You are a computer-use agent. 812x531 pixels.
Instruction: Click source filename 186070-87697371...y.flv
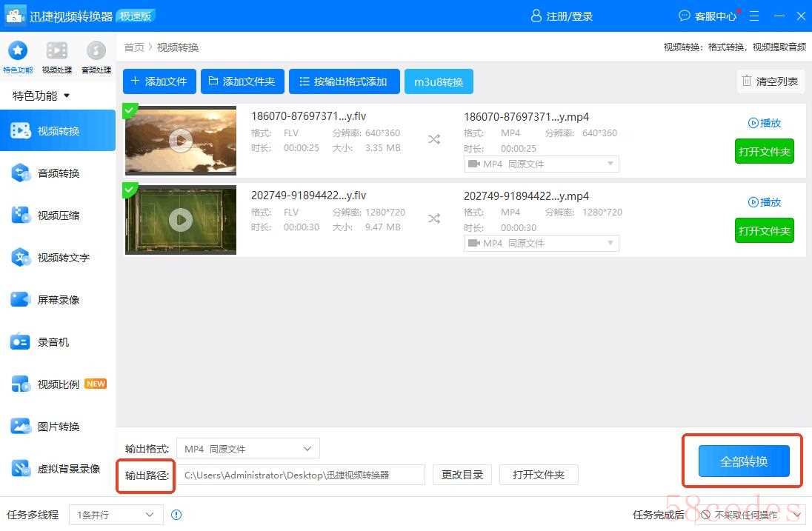[x=309, y=116]
